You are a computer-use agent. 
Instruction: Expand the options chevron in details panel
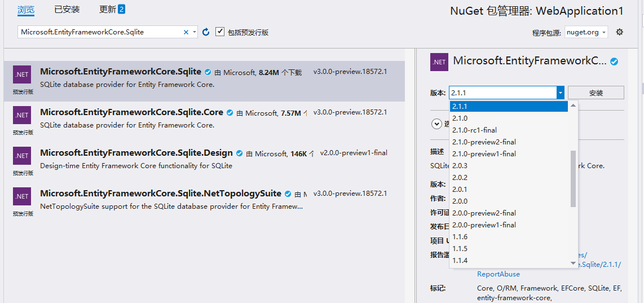(x=436, y=124)
